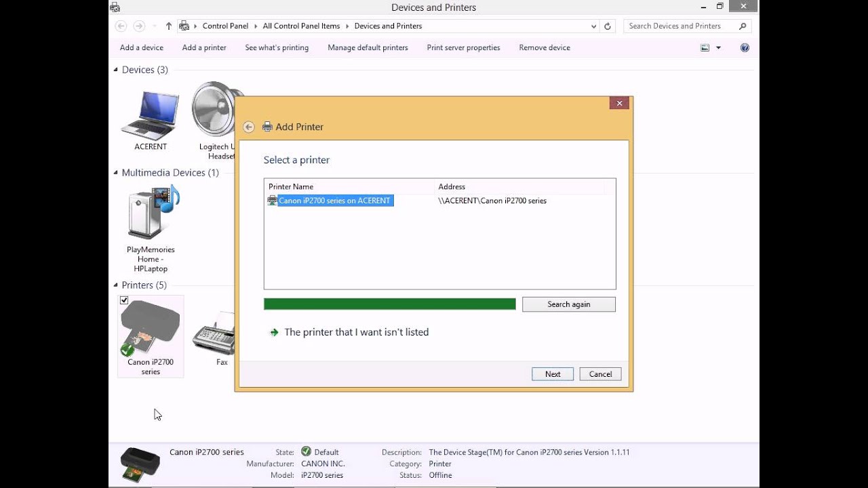Open the address bar history dropdown
Image resolution: width=868 pixels, height=488 pixels.
tap(594, 26)
